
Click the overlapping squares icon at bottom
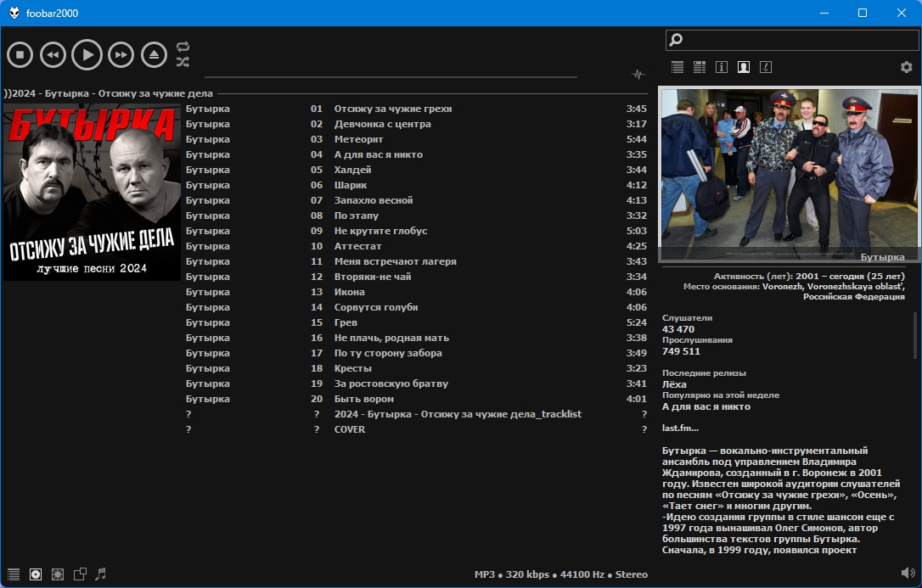(x=80, y=574)
